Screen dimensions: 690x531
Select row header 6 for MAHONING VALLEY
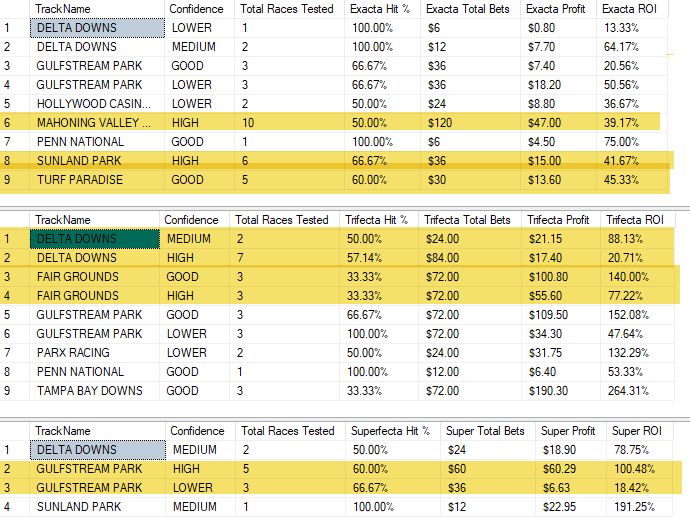pyautogui.click(x=15, y=122)
